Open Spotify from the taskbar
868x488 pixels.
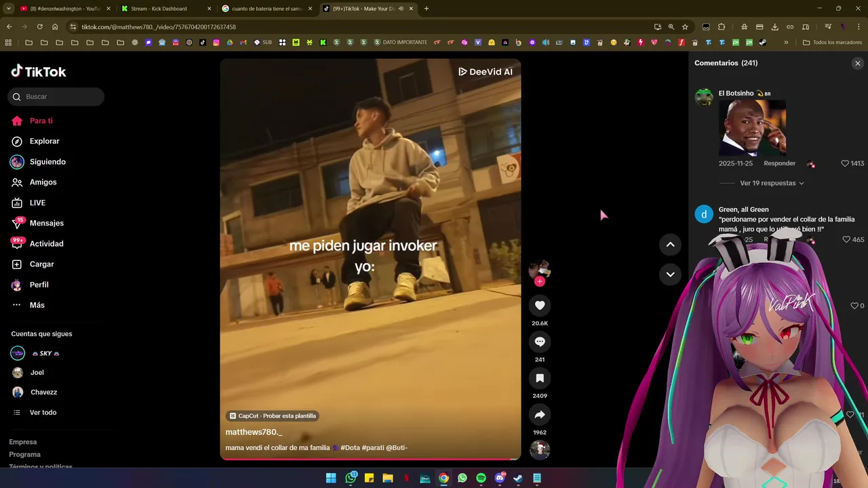(x=481, y=478)
